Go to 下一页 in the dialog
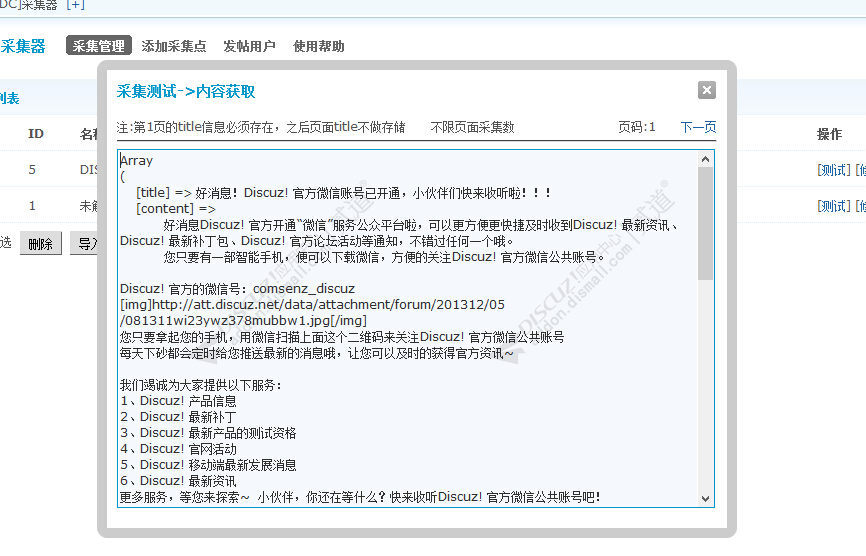The image size is (866, 556). pyautogui.click(x=698, y=128)
